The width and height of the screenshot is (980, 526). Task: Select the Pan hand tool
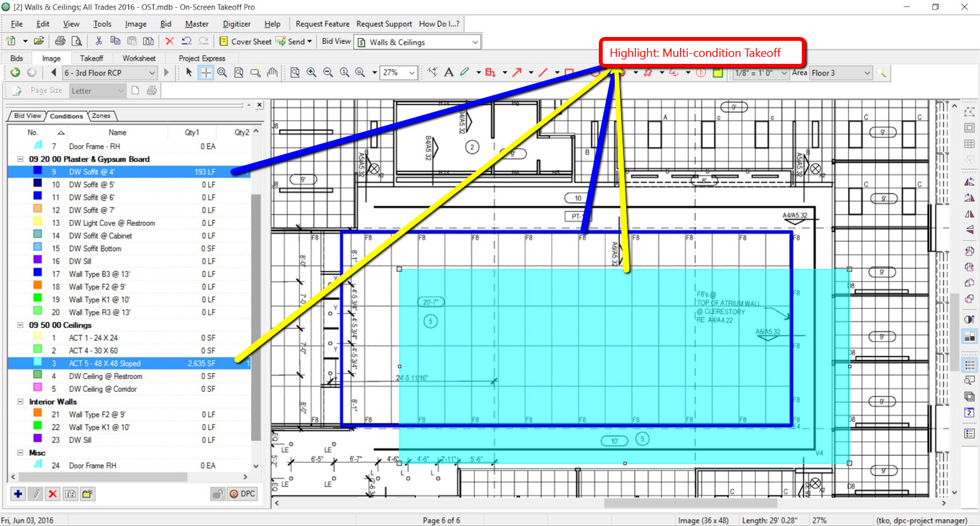pyautogui.click(x=273, y=73)
